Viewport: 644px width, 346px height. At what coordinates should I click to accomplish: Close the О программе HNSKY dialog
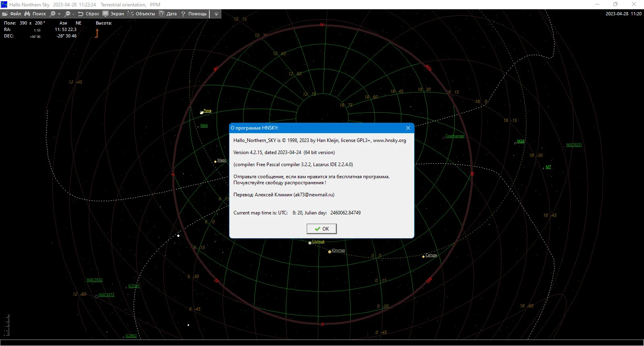pyautogui.click(x=408, y=128)
